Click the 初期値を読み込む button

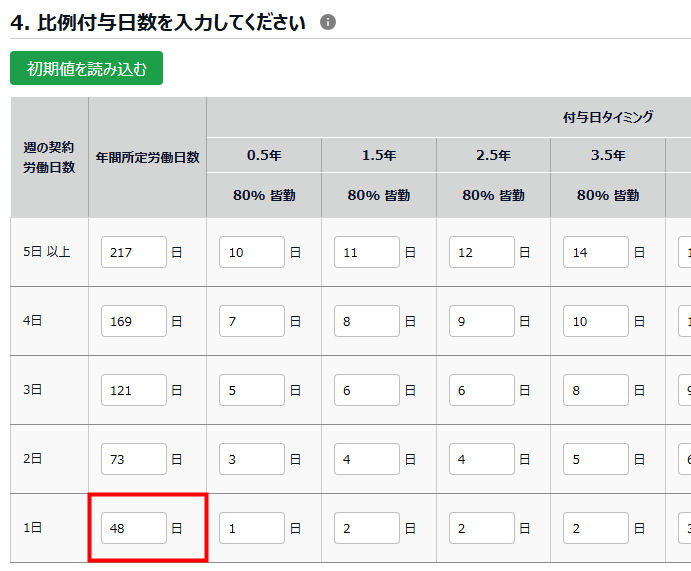[x=86, y=68]
